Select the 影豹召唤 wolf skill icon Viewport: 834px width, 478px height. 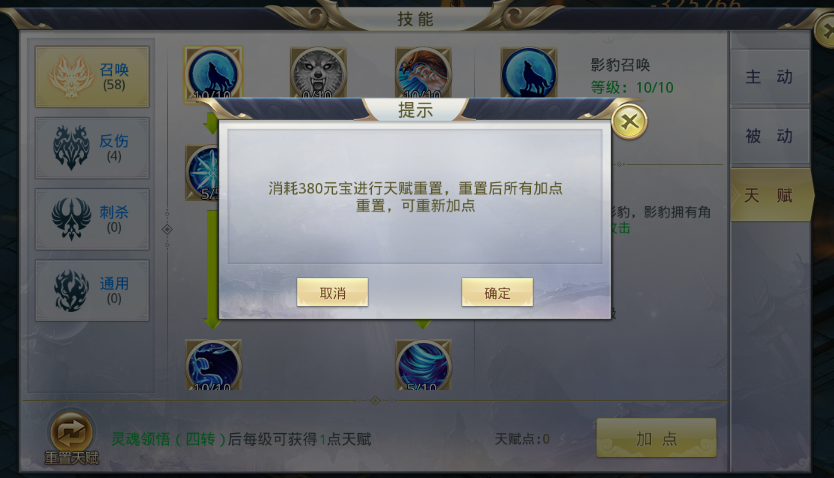pyautogui.click(x=213, y=72)
